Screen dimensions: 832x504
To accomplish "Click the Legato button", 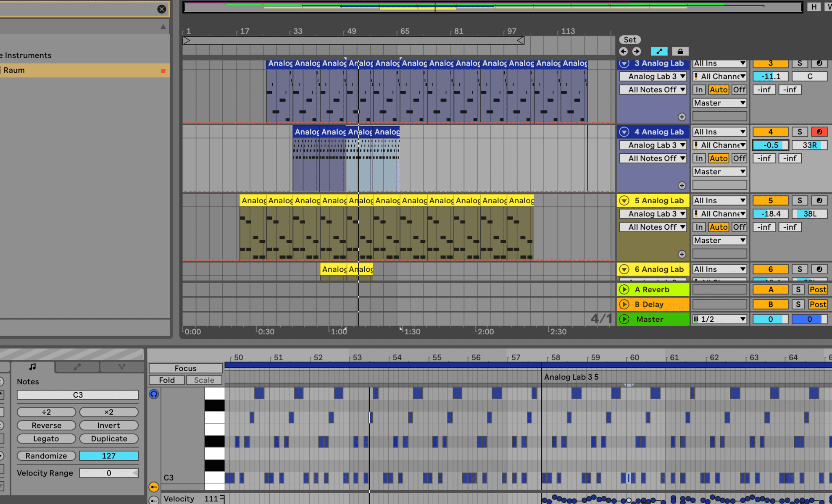I will 46,438.
